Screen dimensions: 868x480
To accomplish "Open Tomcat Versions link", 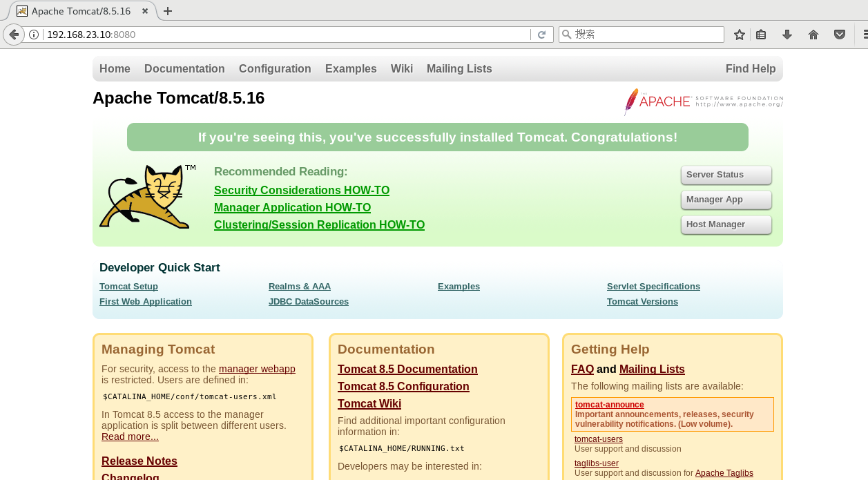I will (x=642, y=302).
